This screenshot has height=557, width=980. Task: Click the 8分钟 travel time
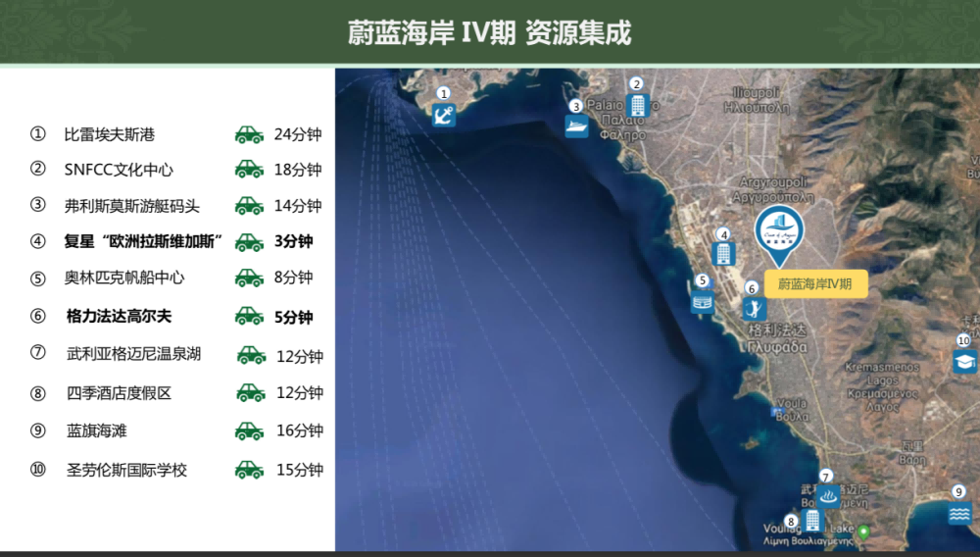click(x=293, y=278)
